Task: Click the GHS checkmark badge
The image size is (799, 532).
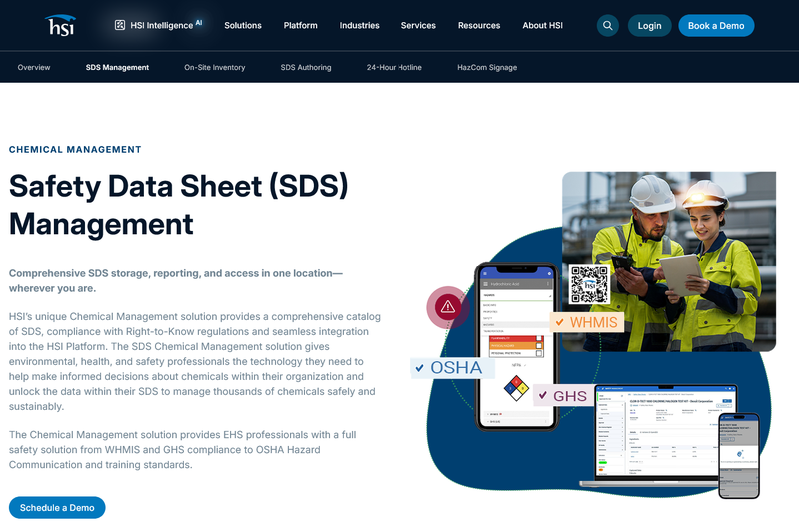Action: pos(563,396)
